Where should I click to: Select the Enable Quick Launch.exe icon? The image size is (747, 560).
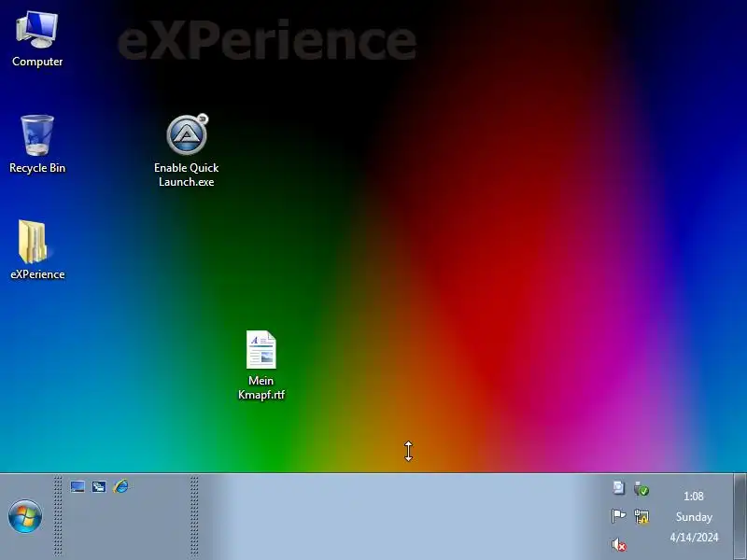pos(186,150)
